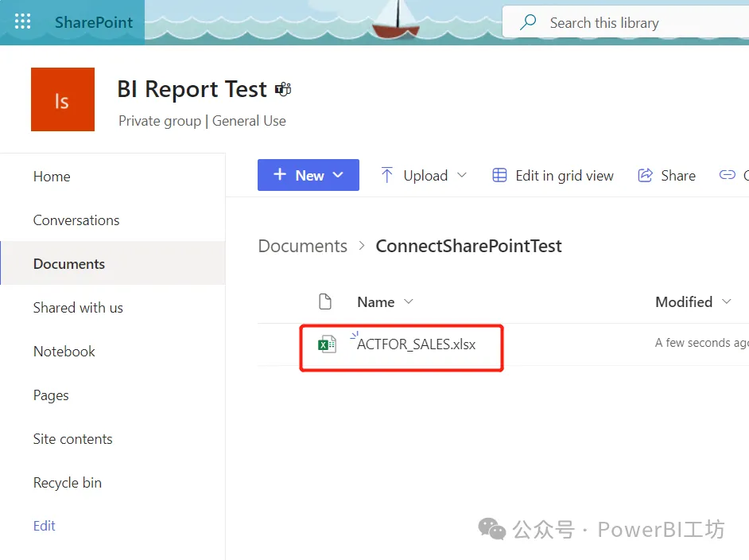The image size is (749, 560).
Task: Open Home in the left navigation
Action: tap(52, 177)
